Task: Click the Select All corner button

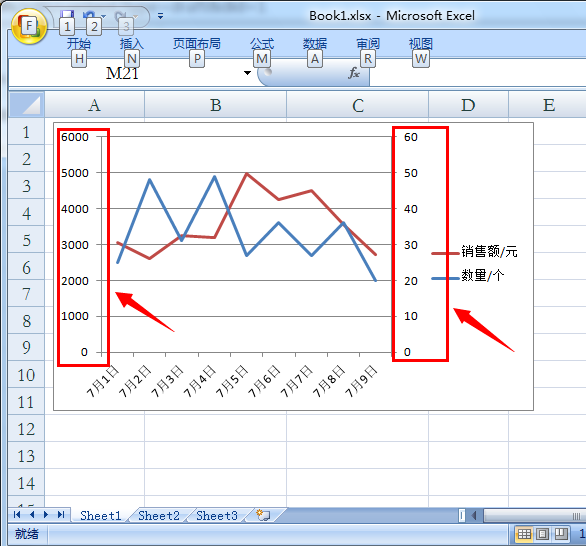Action: (27, 105)
